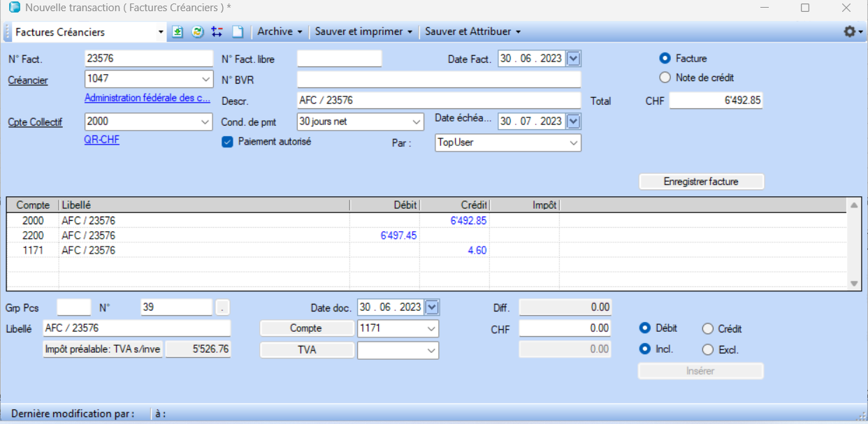
Task: Open the Date Fact. calendar picker
Action: 574,59
